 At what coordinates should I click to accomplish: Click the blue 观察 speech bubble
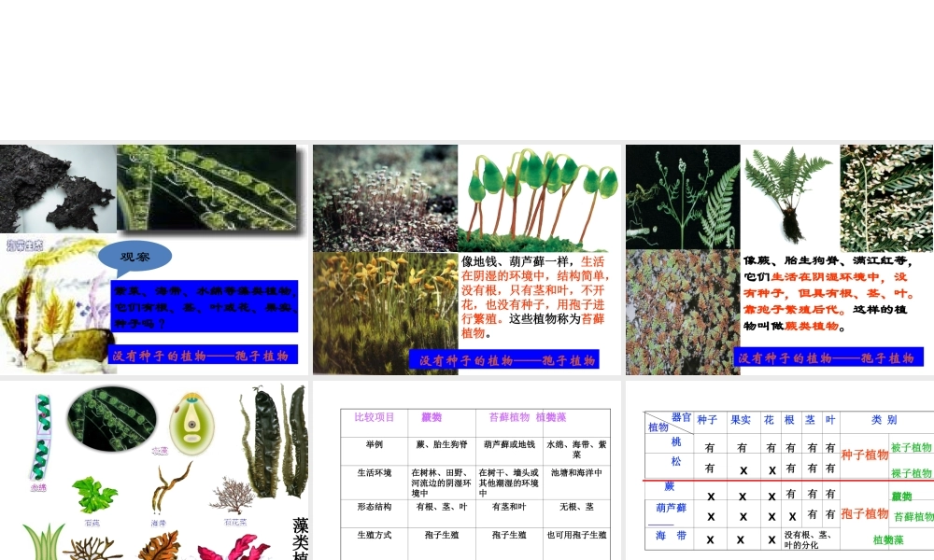[135, 258]
